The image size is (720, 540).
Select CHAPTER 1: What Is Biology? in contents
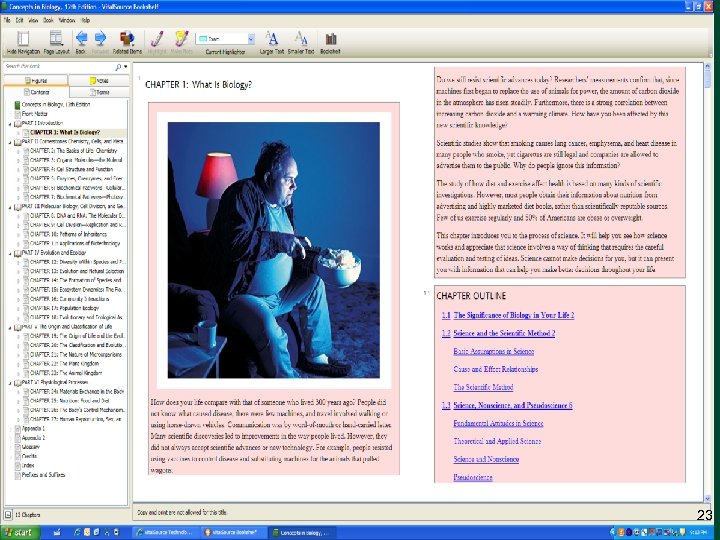pyautogui.click(x=65, y=133)
